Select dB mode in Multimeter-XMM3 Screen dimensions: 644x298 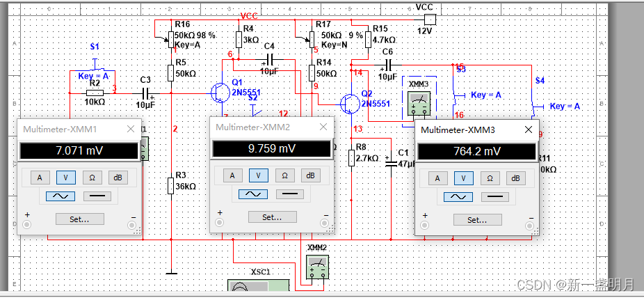(516, 178)
